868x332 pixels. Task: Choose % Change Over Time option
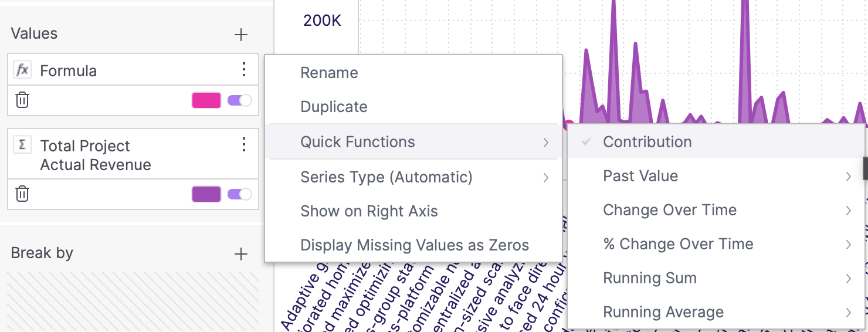tap(716, 244)
